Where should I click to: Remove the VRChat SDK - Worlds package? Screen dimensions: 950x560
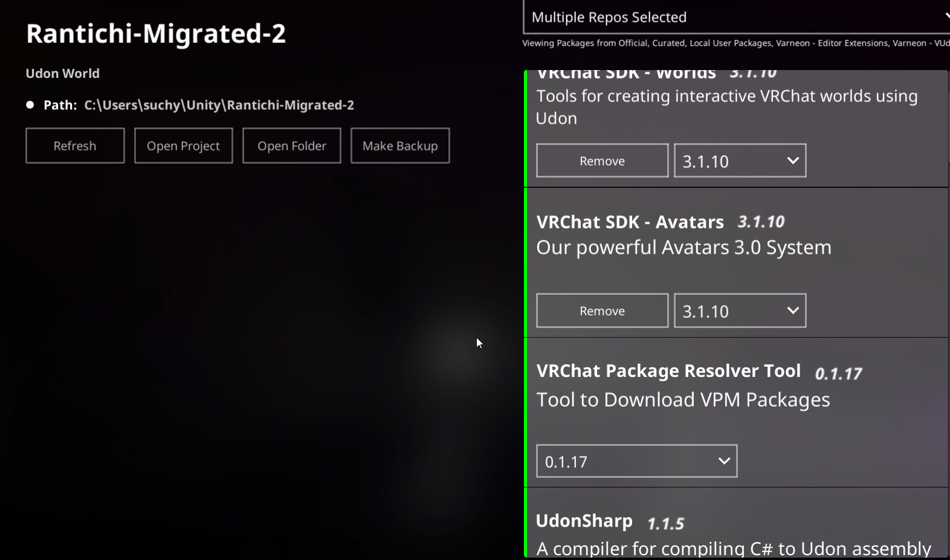[601, 160]
